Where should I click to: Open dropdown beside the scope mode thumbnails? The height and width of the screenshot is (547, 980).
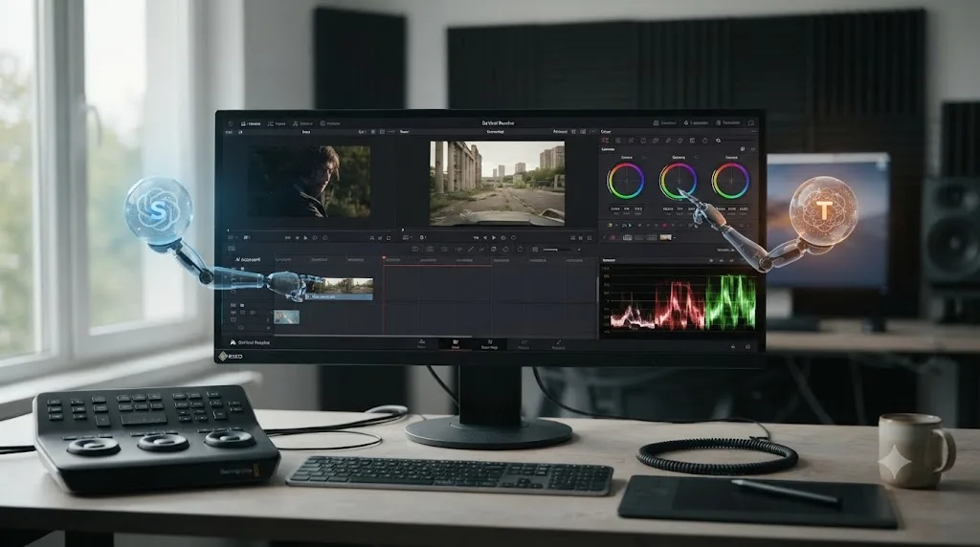point(675,237)
